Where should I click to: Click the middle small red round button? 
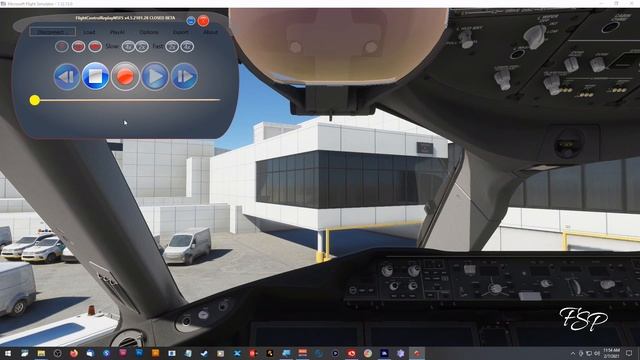point(78,47)
